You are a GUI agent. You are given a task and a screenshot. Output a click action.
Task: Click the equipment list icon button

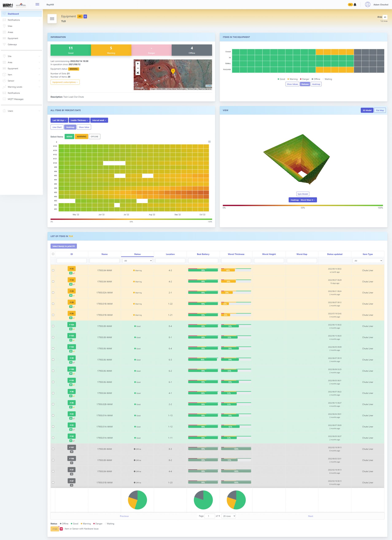pos(52,19)
